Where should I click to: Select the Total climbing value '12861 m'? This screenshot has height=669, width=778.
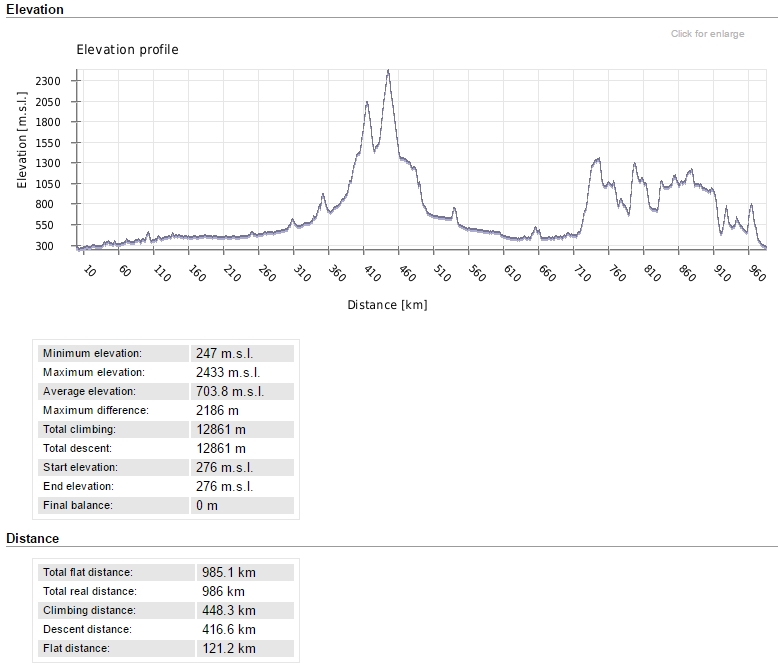221,429
